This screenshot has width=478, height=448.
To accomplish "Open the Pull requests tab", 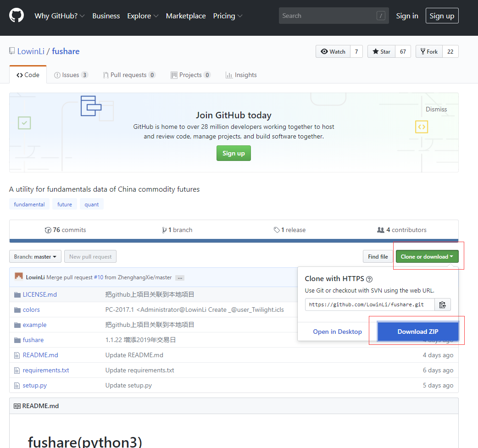I will pyautogui.click(x=129, y=75).
